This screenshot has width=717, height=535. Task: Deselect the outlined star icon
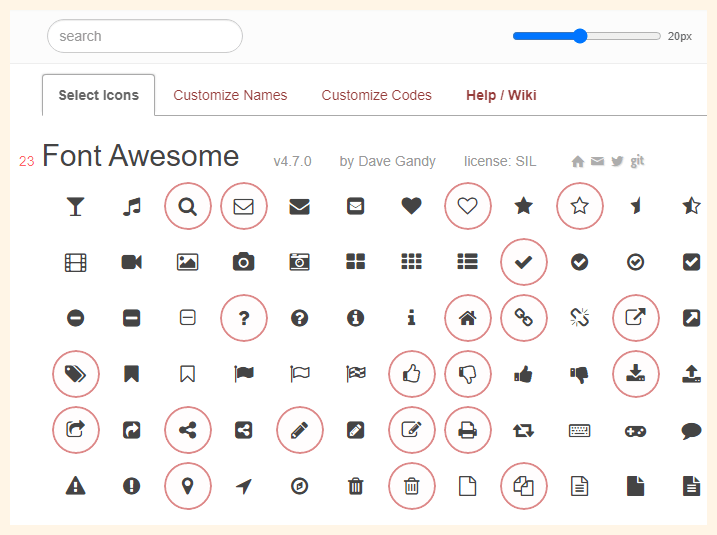coord(580,206)
